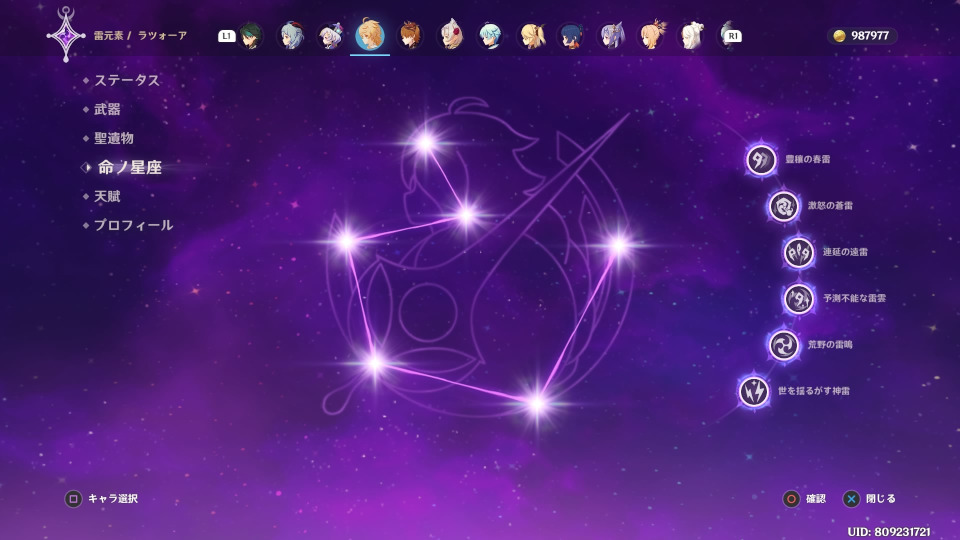This screenshot has width=960, height=540.
Task: Click the blue X 閉じる button
Action: [x=851, y=499]
